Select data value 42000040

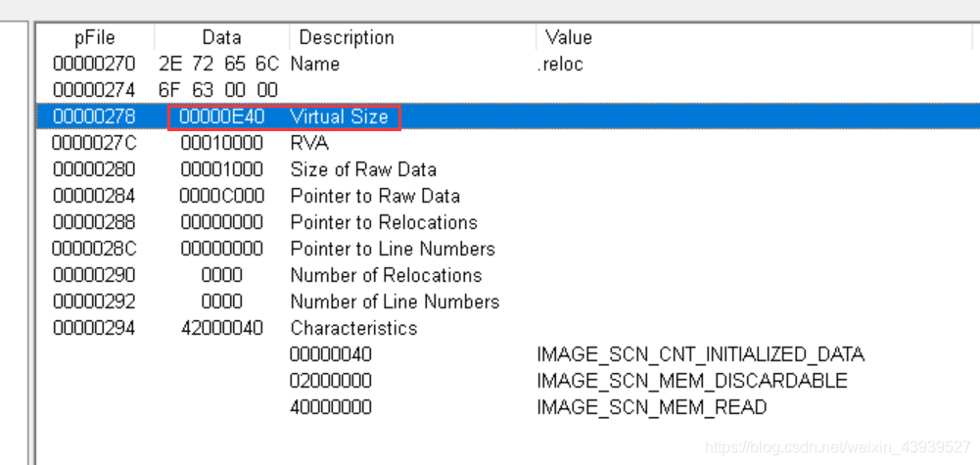222,328
